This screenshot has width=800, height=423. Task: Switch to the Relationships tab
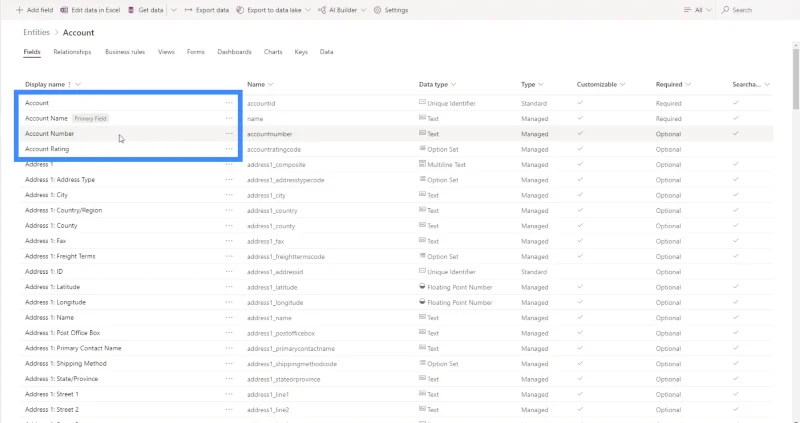pos(72,52)
